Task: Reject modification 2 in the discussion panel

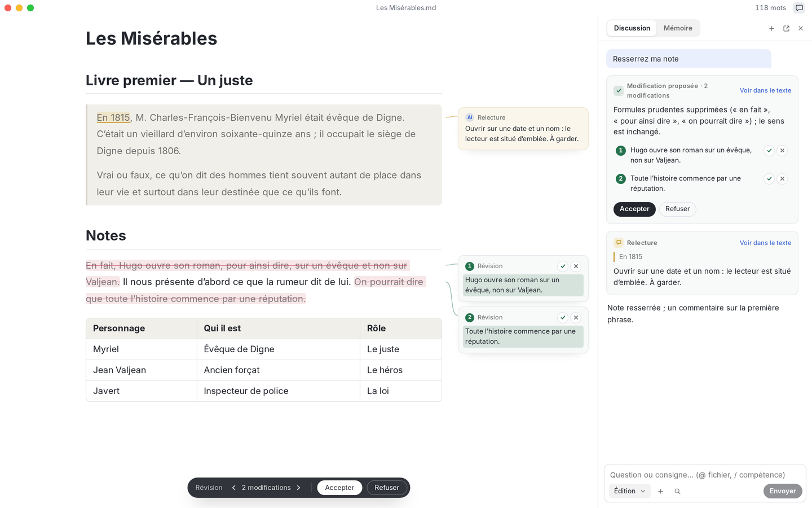Action: click(x=782, y=179)
